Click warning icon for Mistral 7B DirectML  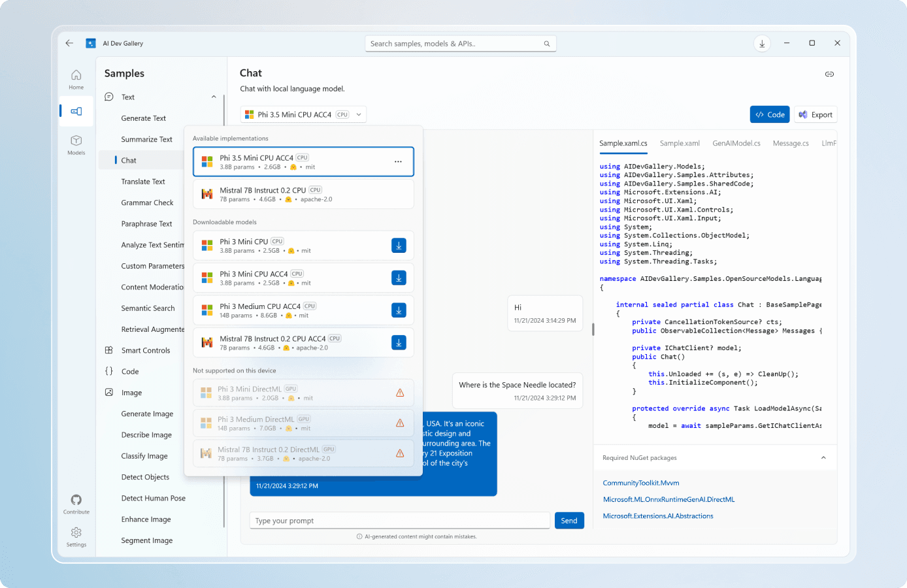(x=400, y=453)
